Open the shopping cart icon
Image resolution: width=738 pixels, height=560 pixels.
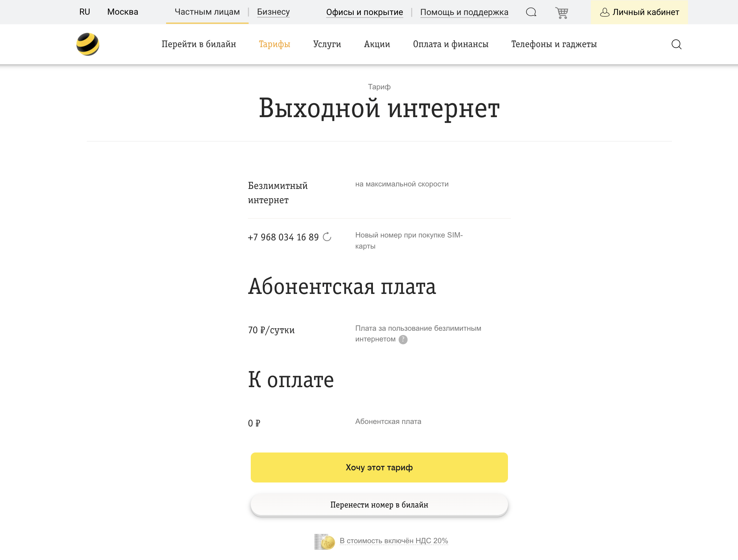(x=562, y=12)
